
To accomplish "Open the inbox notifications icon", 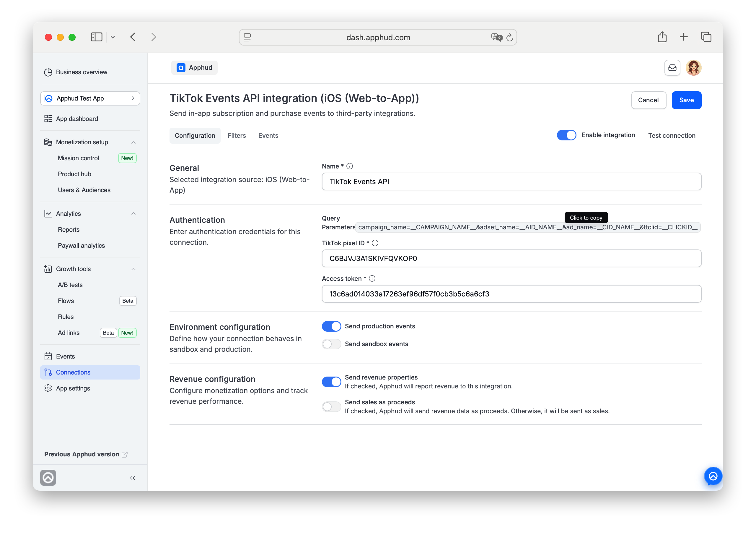I will click(x=672, y=68).
